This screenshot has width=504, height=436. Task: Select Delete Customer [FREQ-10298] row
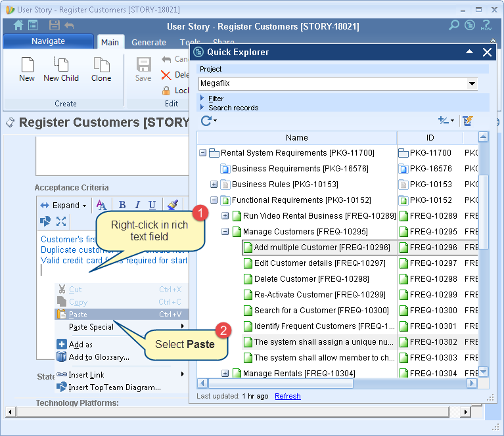[311, 279]
